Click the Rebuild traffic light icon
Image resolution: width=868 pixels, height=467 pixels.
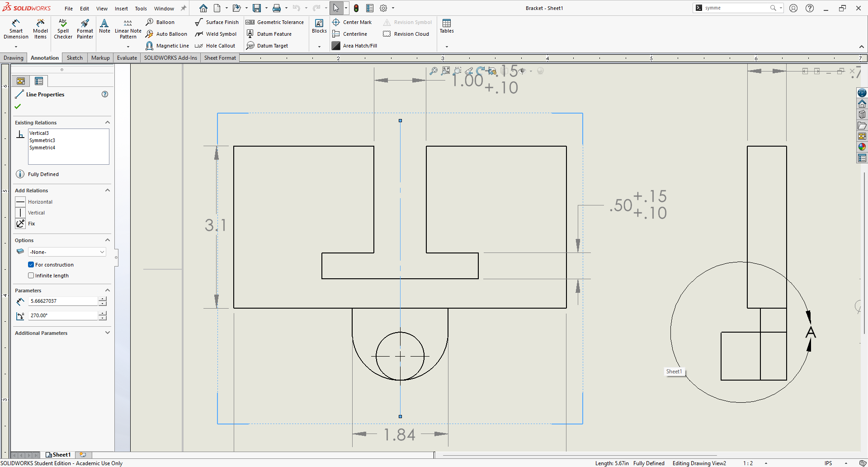click(x=356, y=8)
